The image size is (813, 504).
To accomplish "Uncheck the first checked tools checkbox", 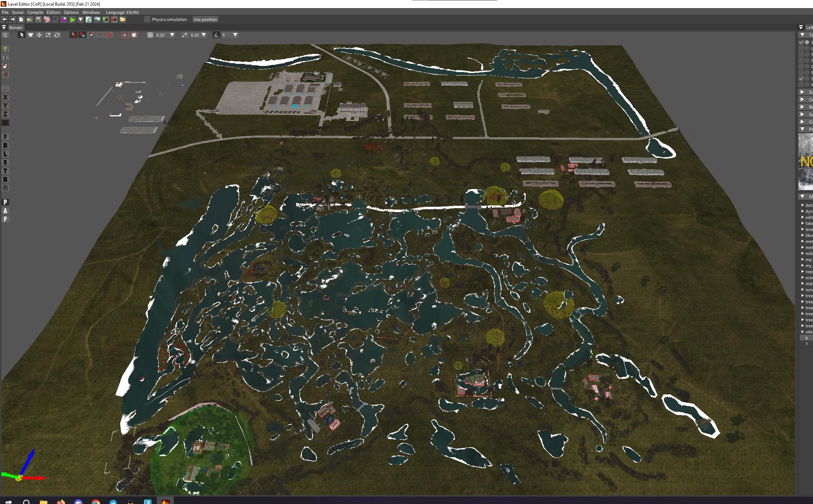I will tap(801, 42).
